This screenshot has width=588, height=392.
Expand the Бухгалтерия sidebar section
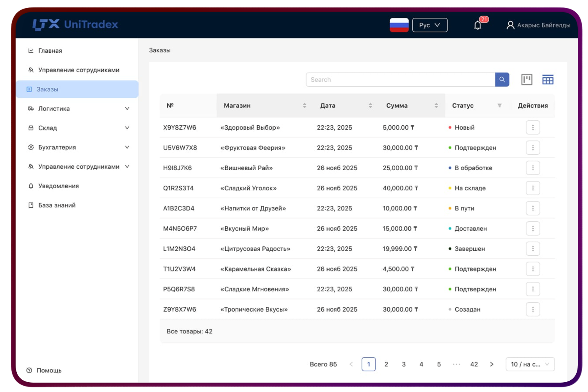(78, 147)
